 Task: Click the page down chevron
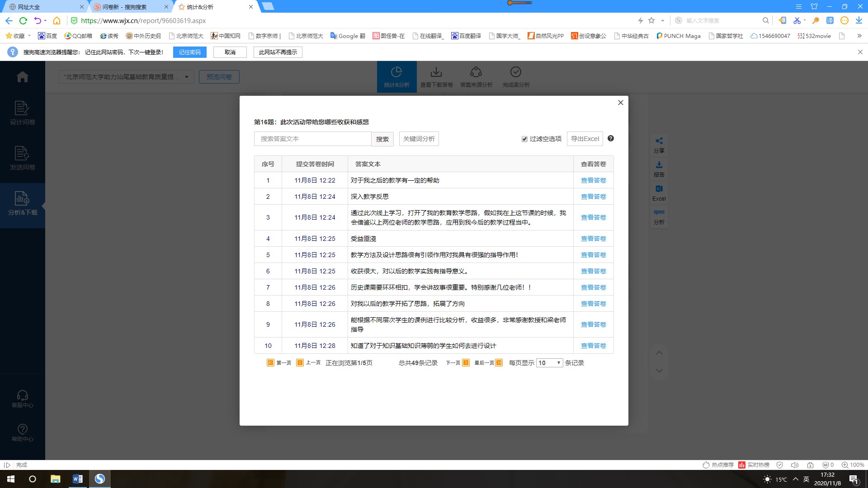coord(659,371)
